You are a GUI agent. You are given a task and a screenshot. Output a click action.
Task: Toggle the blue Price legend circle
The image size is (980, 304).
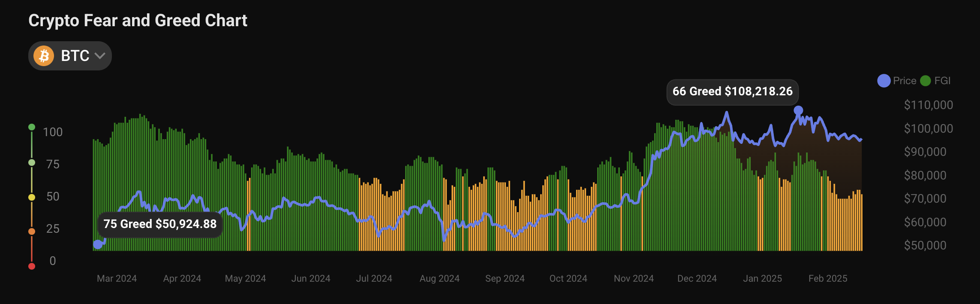pos(884,81)
